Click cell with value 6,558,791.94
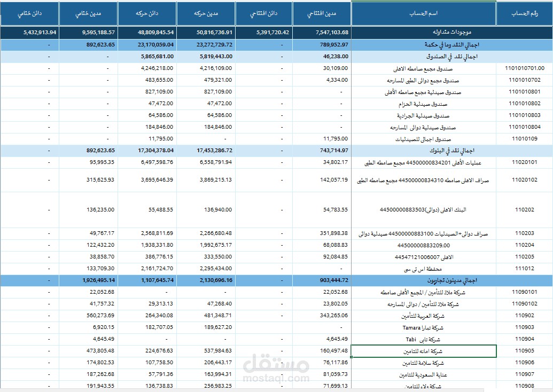 tap(215, 162)
